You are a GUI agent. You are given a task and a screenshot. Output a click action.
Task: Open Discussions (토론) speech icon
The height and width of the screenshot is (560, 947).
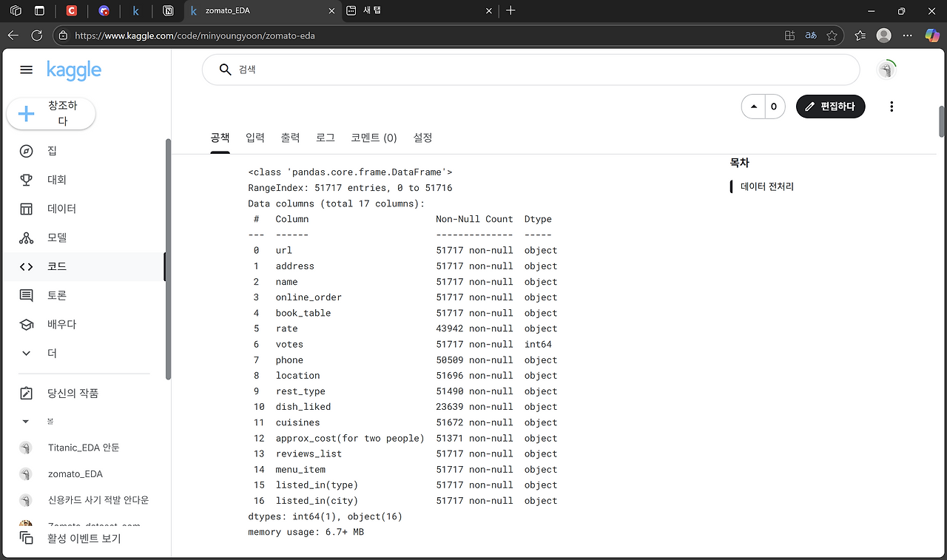(26, 295)
